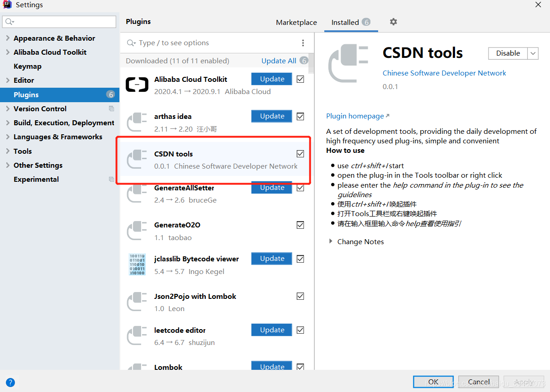The width and height of the screenshot is (550, 392).
Task: Toggle the GenerateO2O enabled checkbox
Action: coord(300,225)
